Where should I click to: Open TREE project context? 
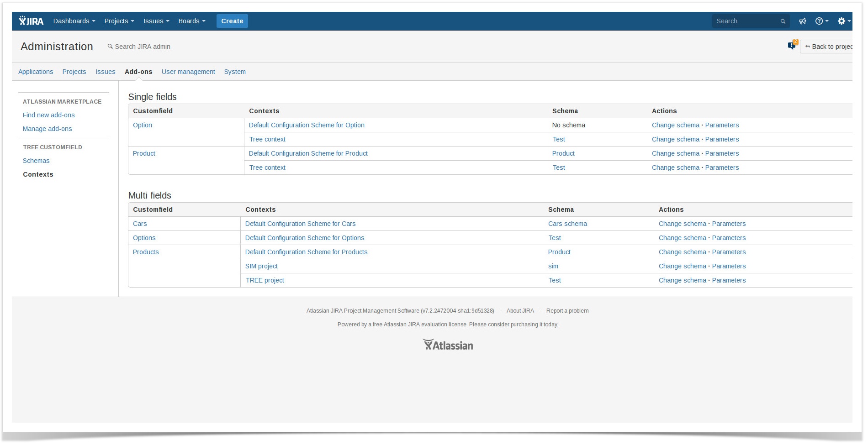pos(265,280)
